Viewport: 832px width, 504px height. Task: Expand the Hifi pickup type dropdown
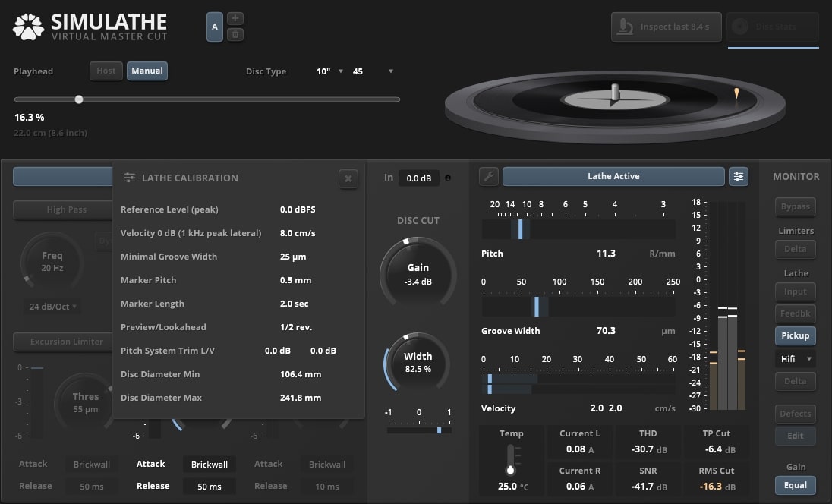coord(795,358)
